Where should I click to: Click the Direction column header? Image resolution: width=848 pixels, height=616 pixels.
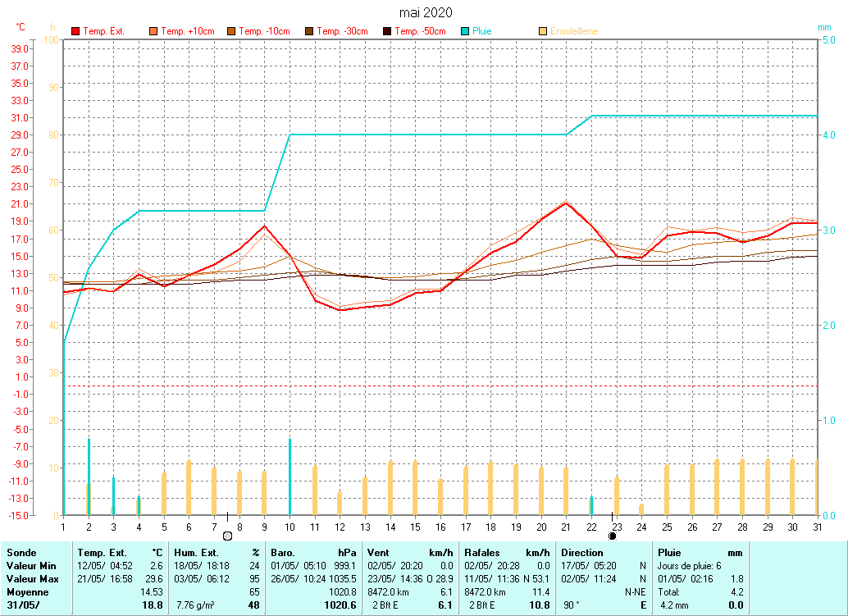[582, 553]
